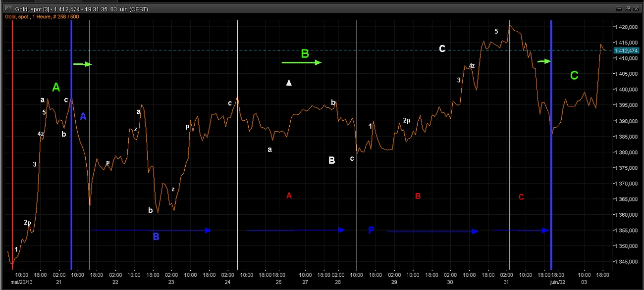Select the red 'A' annotation label

point(289,196)
